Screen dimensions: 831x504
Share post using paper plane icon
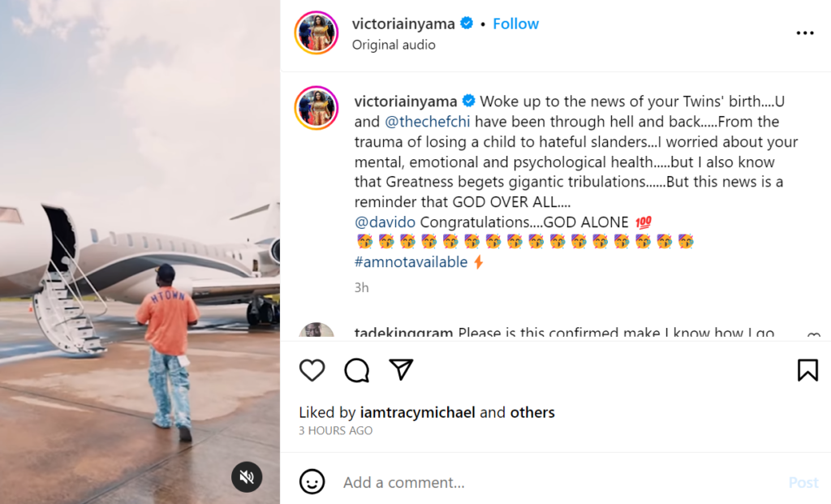401,370
